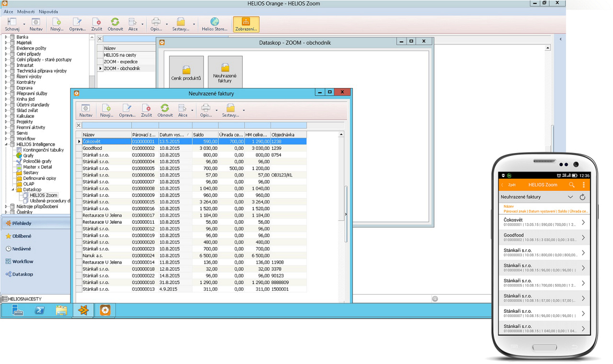Open dropdown arrow next to Opis in invoices window
This screenshot has height=364, width=613.
coord(216,111)
